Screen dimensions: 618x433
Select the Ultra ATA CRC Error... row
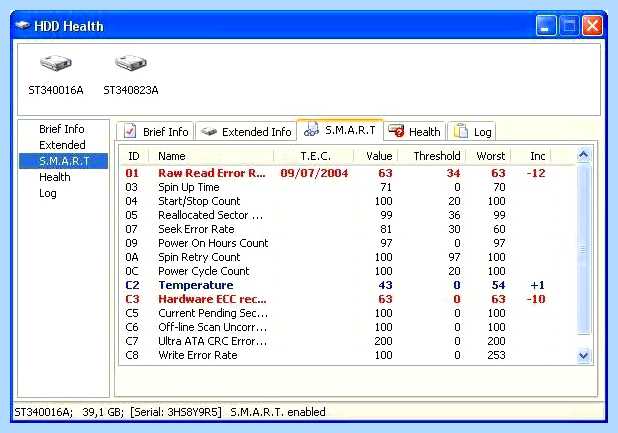coord(347,341)
